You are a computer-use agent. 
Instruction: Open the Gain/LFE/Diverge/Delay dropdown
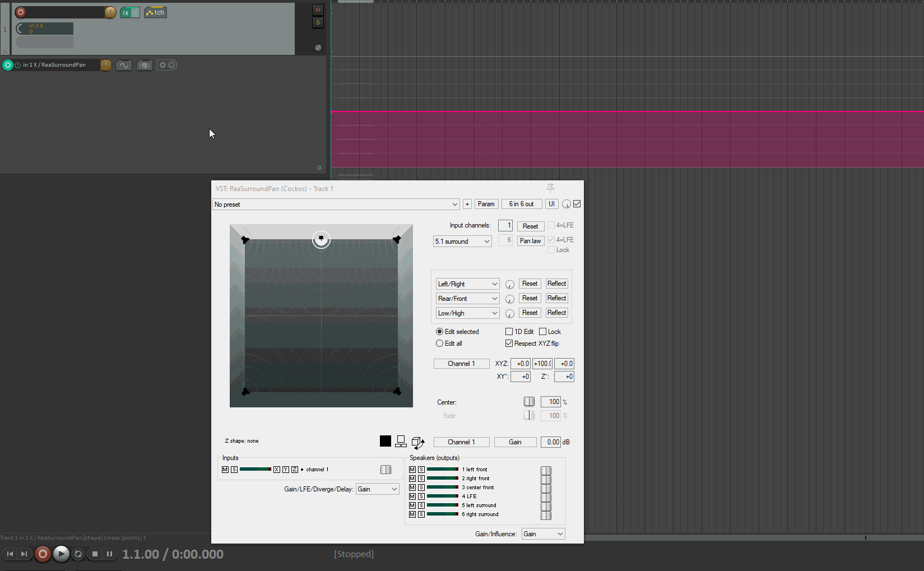pyautogui.click(x=377, y=489)
